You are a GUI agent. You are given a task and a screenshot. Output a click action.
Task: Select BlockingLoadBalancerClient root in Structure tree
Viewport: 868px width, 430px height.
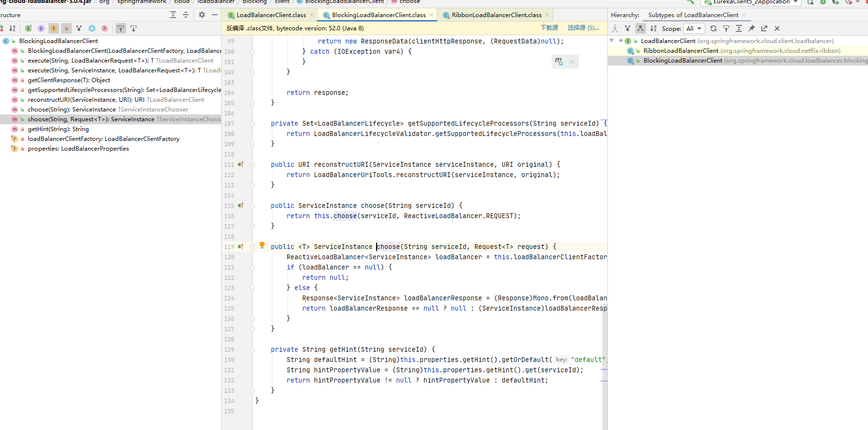[x=111, y=41]
